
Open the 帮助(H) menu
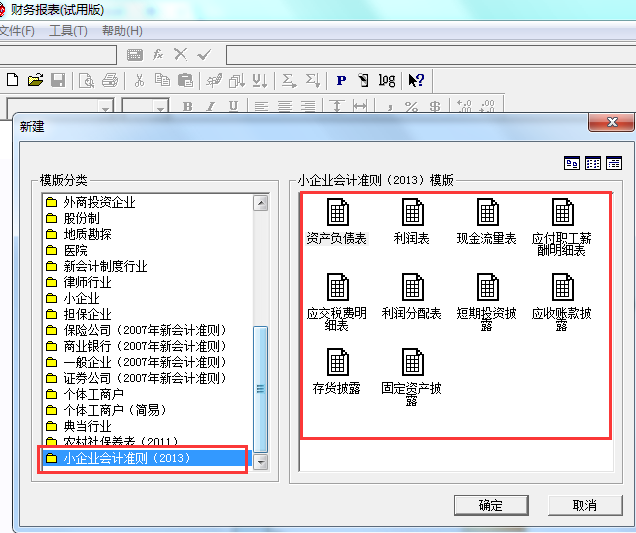point(122,31)
